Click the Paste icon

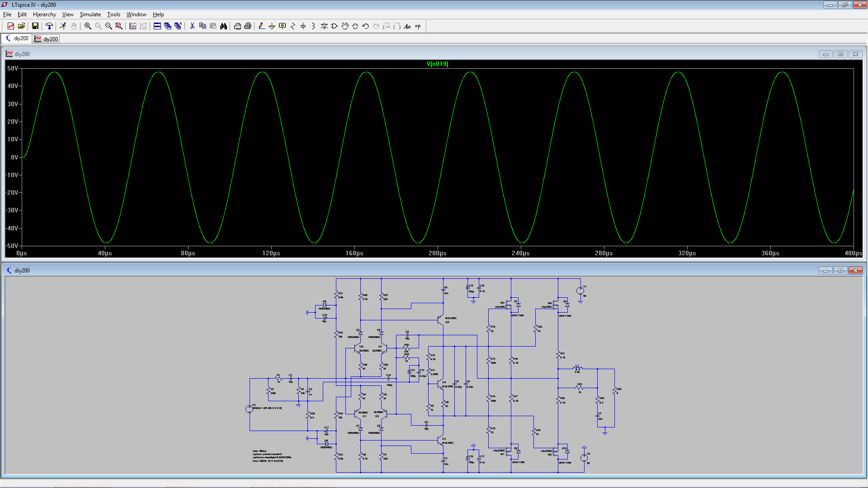tap(213, 26)
